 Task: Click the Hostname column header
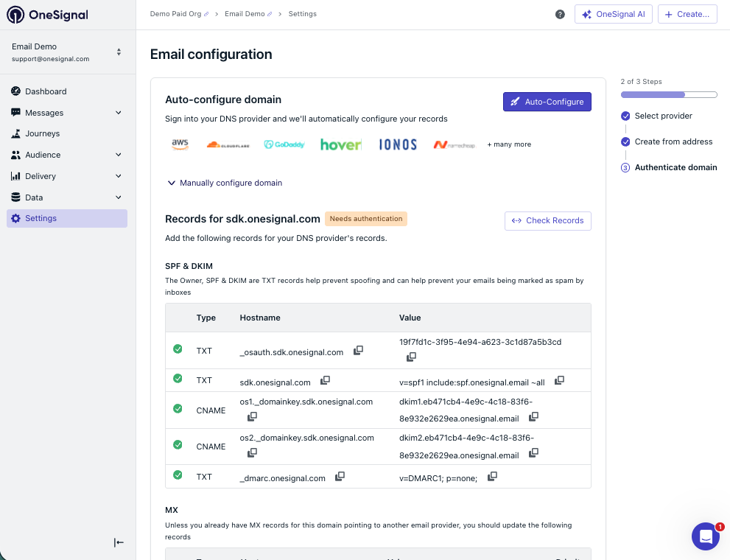pyautogui.click(x=260, y=318)
